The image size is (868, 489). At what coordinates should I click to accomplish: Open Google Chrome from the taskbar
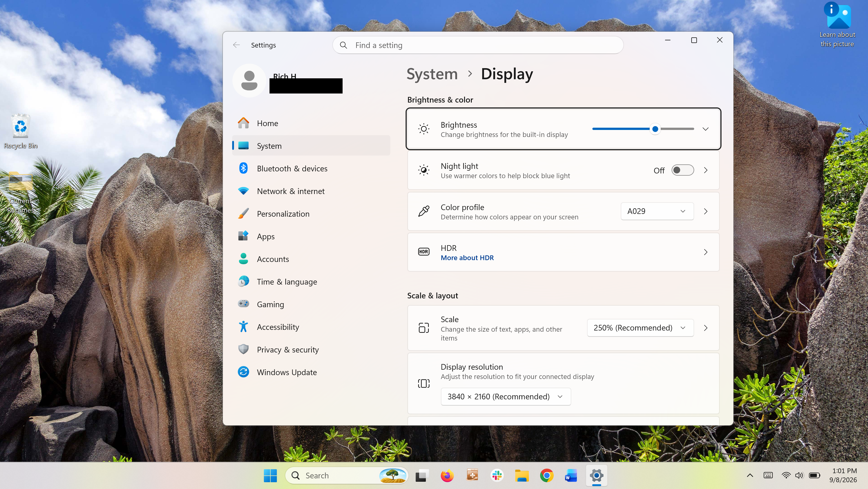(546, 476)
